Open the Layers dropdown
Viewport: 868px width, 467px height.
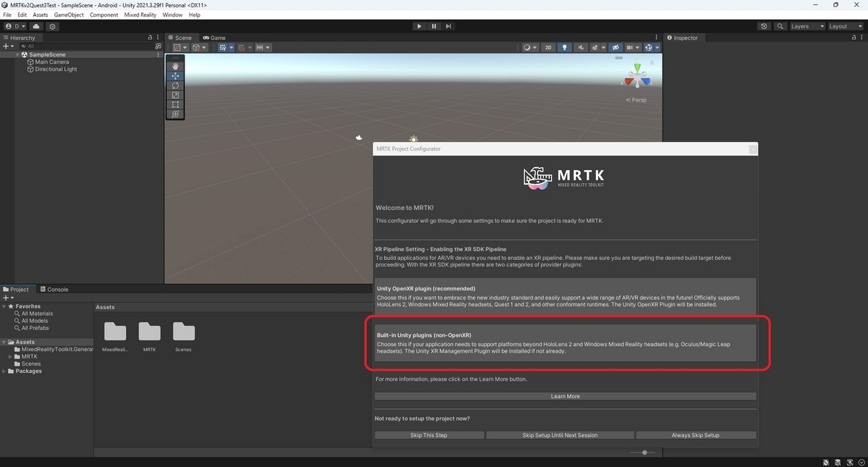click(x=807, y=26)
